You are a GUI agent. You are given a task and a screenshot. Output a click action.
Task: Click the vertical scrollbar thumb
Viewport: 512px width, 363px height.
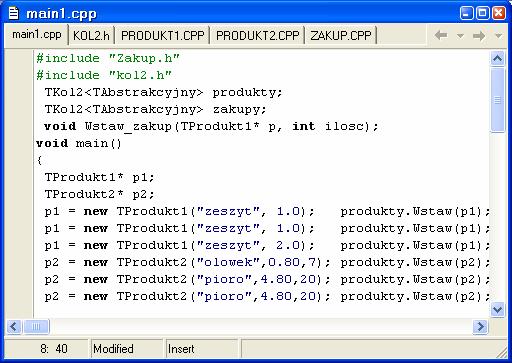[x=497, y=100]
